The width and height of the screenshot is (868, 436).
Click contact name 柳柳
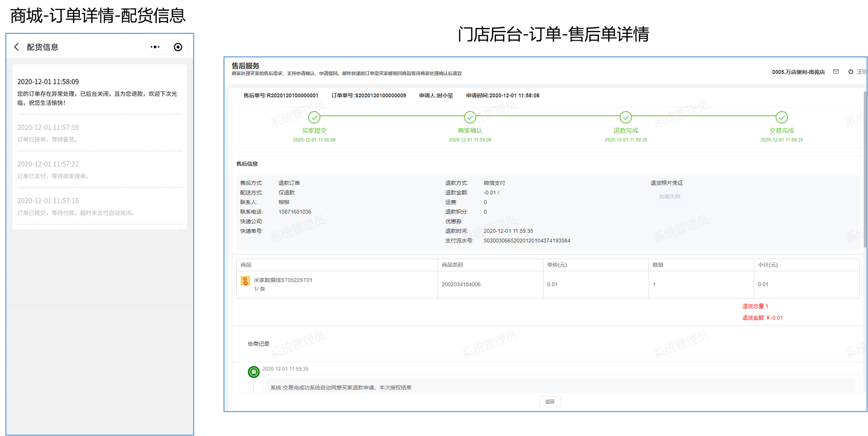click(x=284, y=202)
